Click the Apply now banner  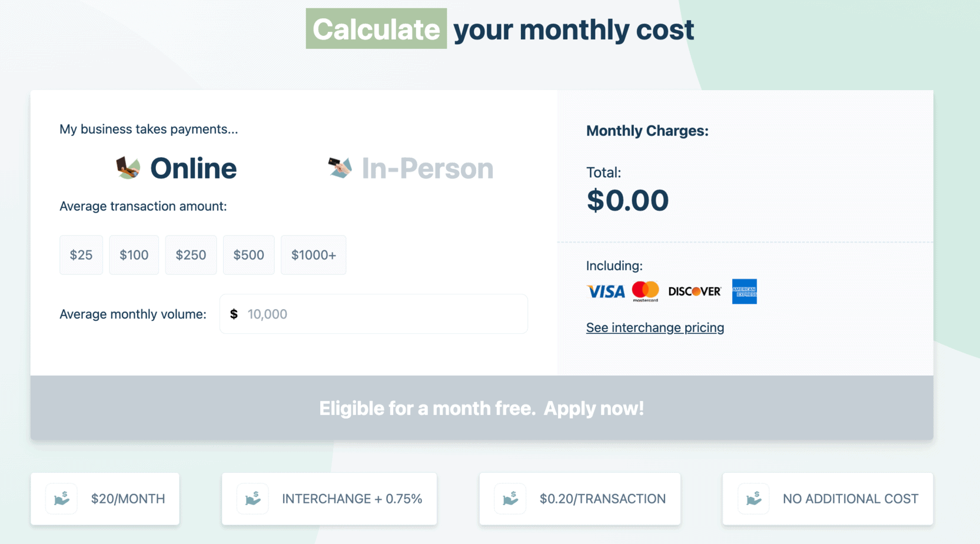click(x=481, y=407)
